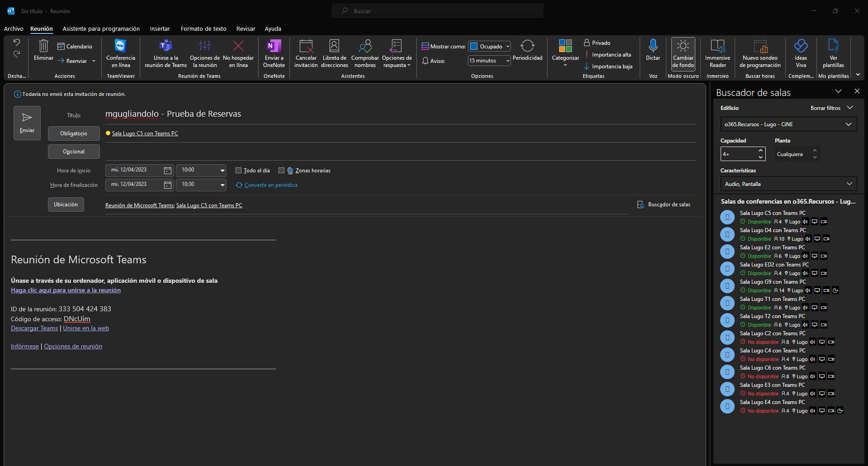Open Opciones de respuesta menu
The height and width of the screenshot is (466, 868).
coord(397,53)
